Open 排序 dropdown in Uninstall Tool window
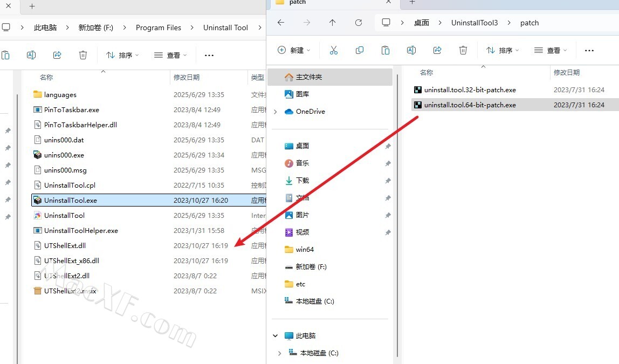The height and width of the screenshot is (364, 619). point(122,55)
